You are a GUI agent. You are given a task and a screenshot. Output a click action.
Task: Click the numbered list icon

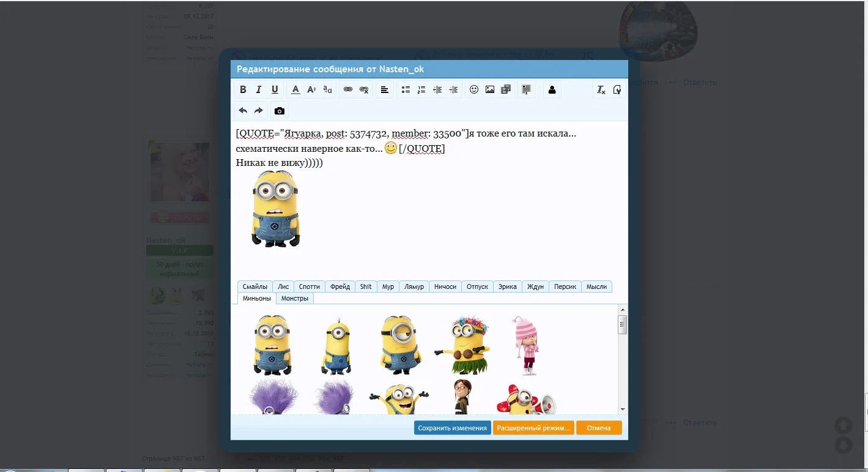tap(421, 90)
